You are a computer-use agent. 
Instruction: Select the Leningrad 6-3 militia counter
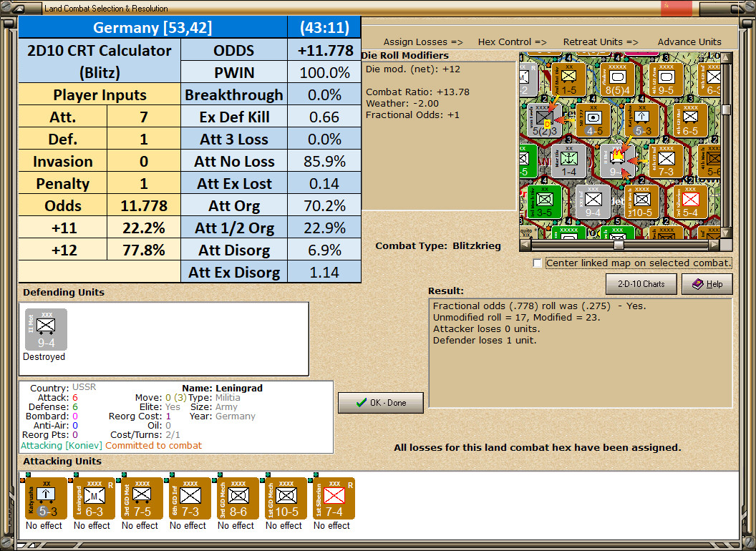click(x=94, y=499)
